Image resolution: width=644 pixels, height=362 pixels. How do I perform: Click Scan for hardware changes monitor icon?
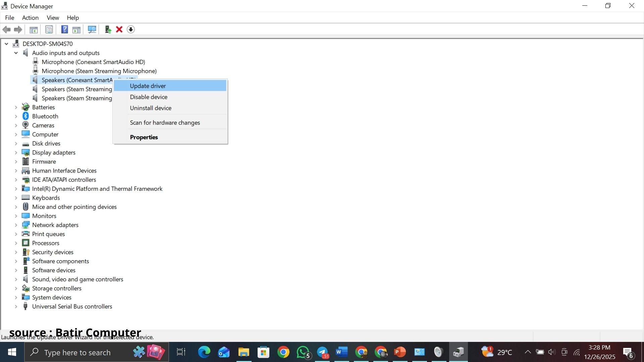(x=92, y=29)
